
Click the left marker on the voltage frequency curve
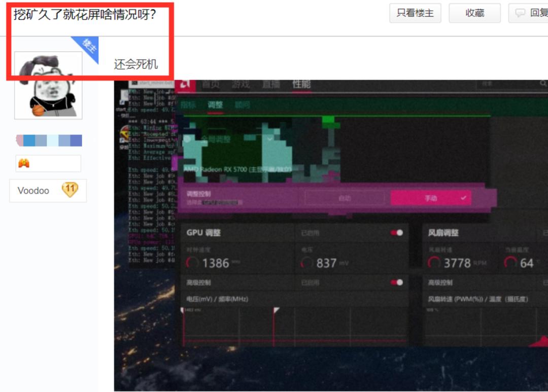(x=183, y=310)
